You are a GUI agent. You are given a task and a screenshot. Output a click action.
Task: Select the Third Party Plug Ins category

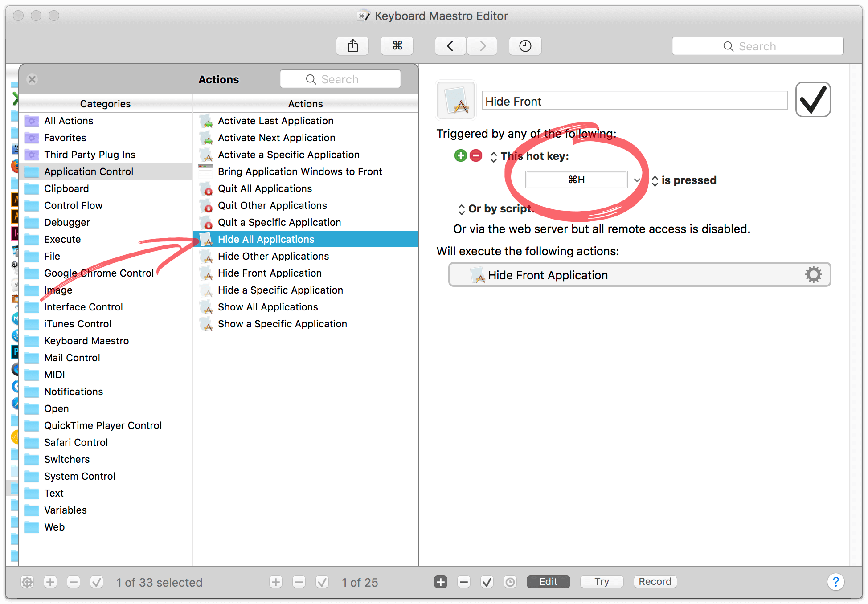pyautogui.click(x=106, y=155)
